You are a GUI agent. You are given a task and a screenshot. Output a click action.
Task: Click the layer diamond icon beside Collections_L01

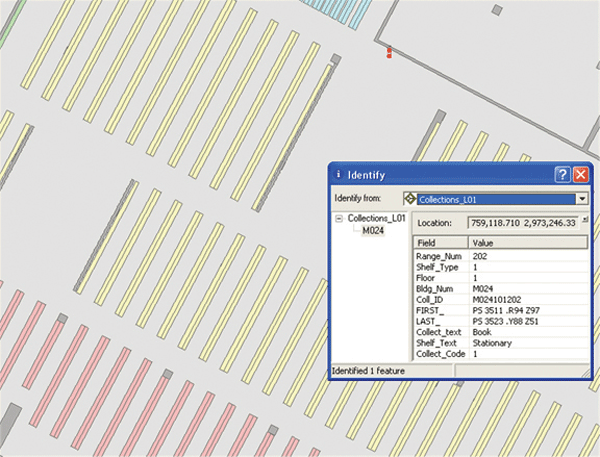click(410, 199)
